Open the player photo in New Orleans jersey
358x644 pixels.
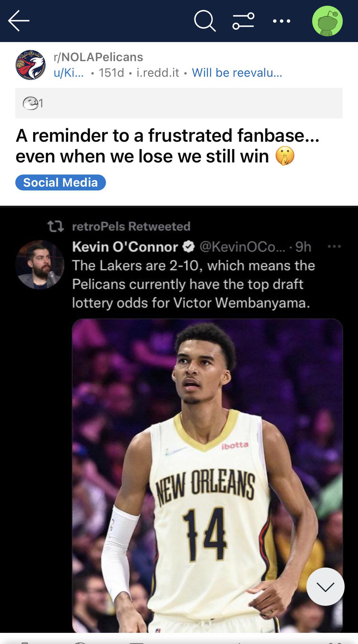(x=207, y=475)
